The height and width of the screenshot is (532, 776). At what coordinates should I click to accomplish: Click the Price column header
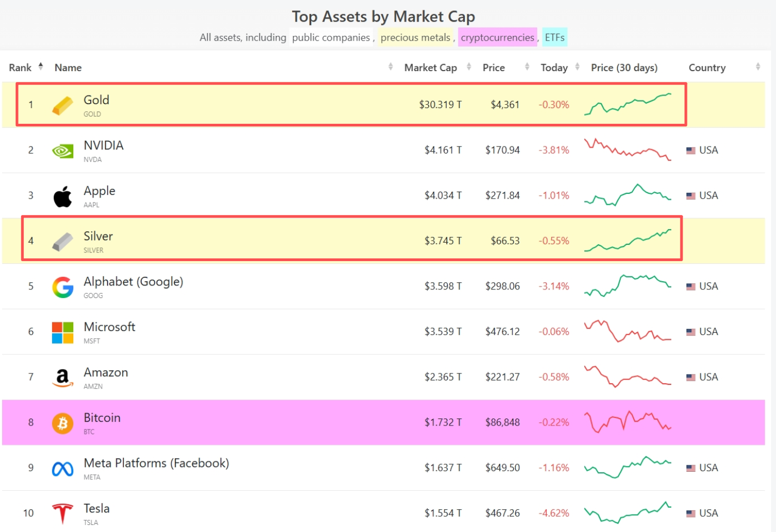(494, 68)
